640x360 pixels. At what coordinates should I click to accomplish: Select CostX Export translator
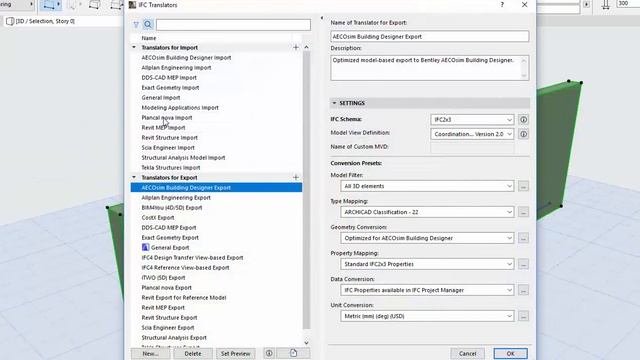pos(158,218)
